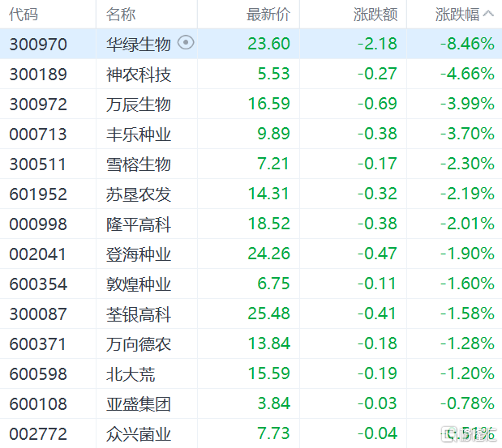The height and width of the screenshot is (448, 502).
Task: Open stock 登海种业
Action: coord(139,254)
